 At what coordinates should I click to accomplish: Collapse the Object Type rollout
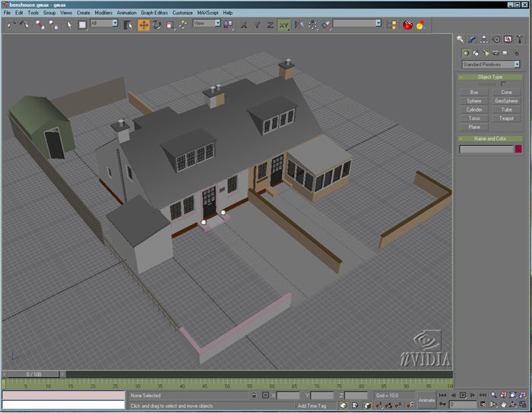click(490, 77)
